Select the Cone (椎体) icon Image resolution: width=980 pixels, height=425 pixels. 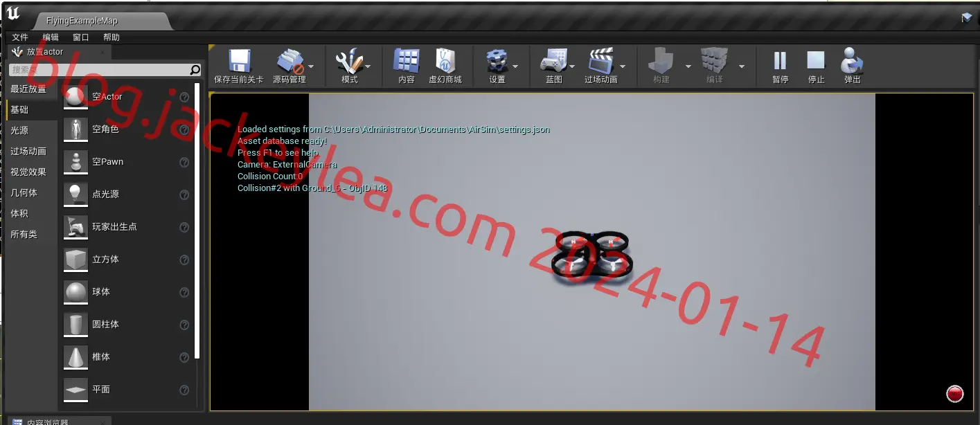(75, 357)
